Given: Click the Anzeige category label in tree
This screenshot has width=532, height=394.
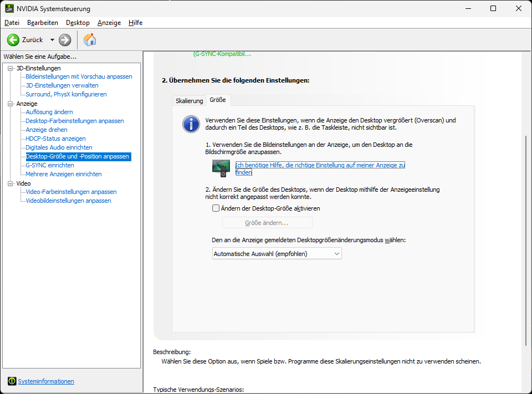Looking at the screenshot, I should click(27, 104).
